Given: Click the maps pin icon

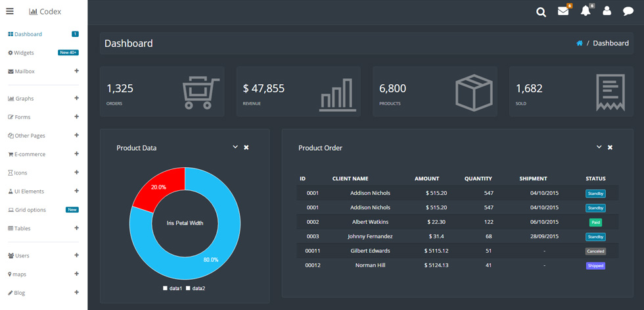Looking at the screenshot, I should [9, 274].
